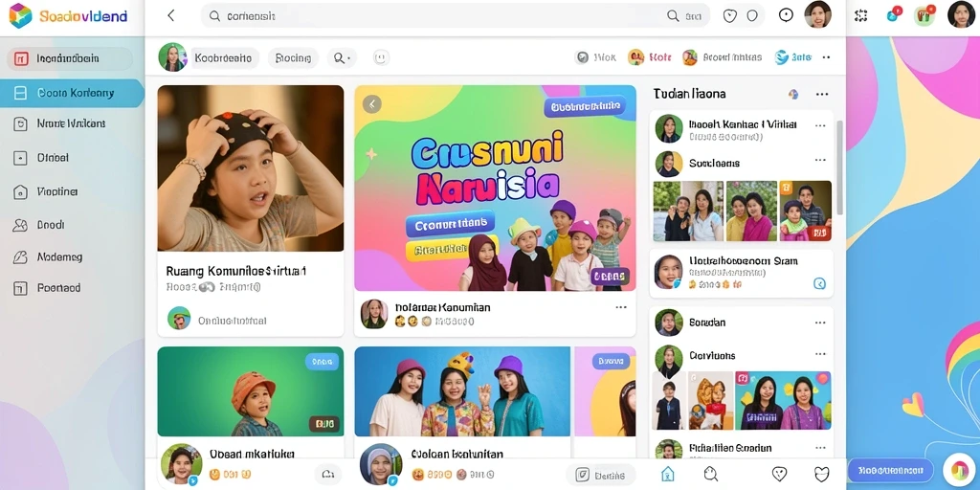Open more options for 'Soredan' row

pos(820,323)
